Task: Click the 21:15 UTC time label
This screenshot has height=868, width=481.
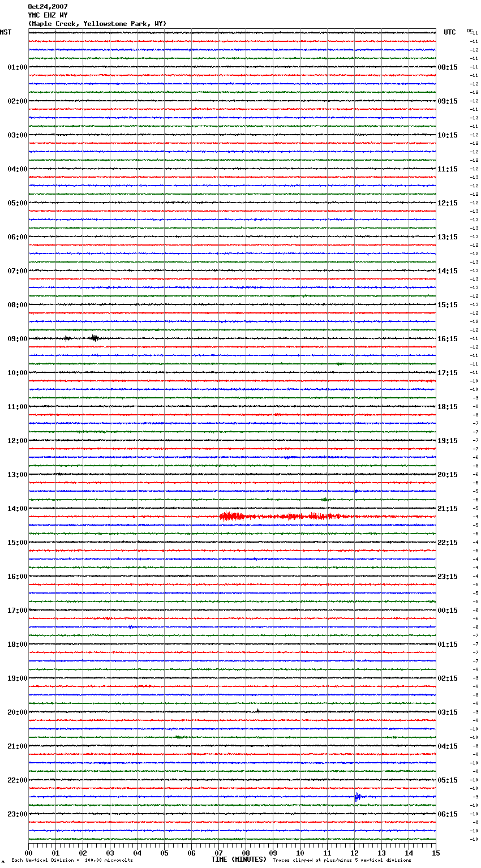Action: (x=448, y=509)
